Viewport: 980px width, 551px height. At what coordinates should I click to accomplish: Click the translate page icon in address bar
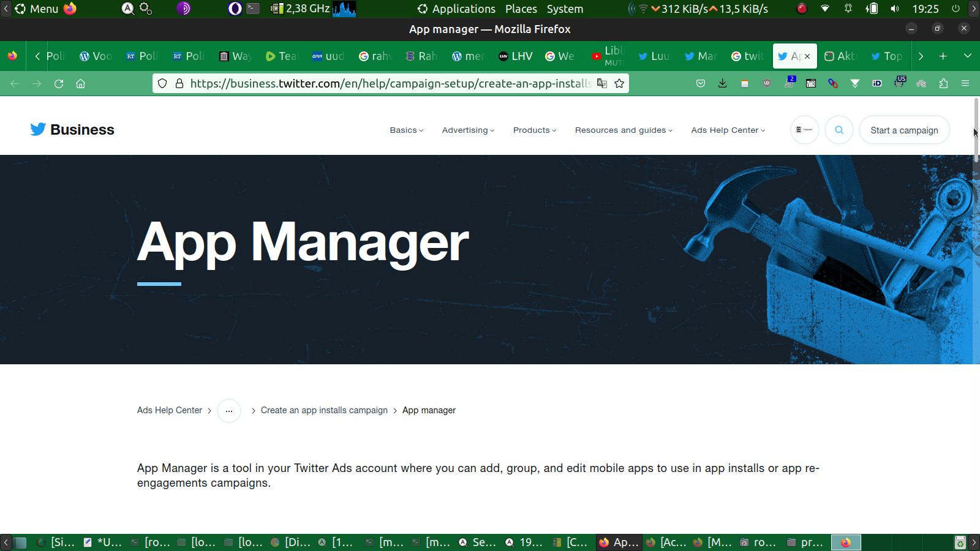pyautogui.click(x=602, y=83)
